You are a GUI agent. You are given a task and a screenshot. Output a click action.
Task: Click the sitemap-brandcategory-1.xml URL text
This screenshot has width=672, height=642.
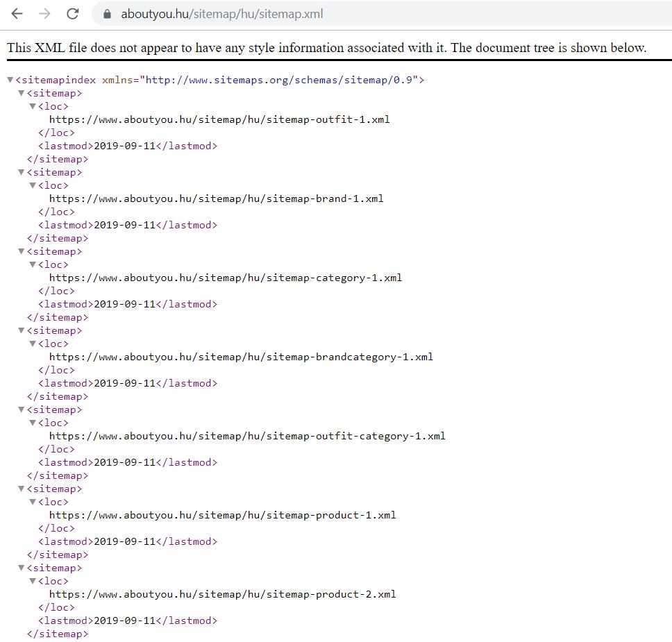[x=242, y=357]
